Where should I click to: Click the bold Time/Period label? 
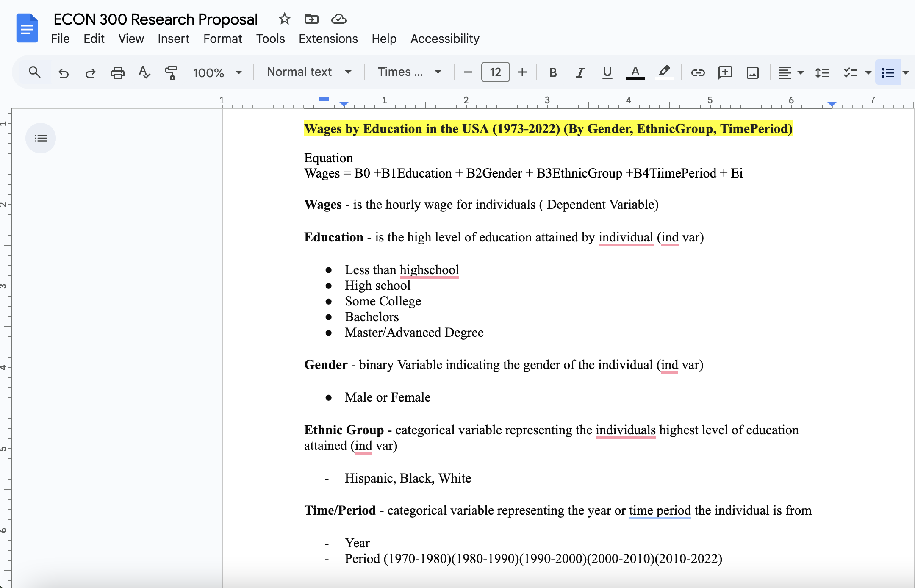pyautogui.click(x=340, y=510)
